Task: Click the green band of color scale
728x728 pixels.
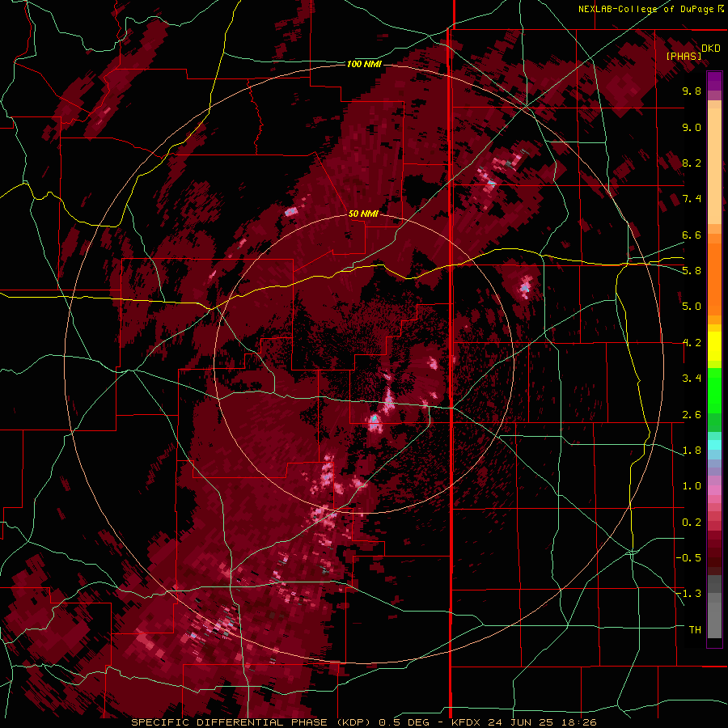Action: 714,400
